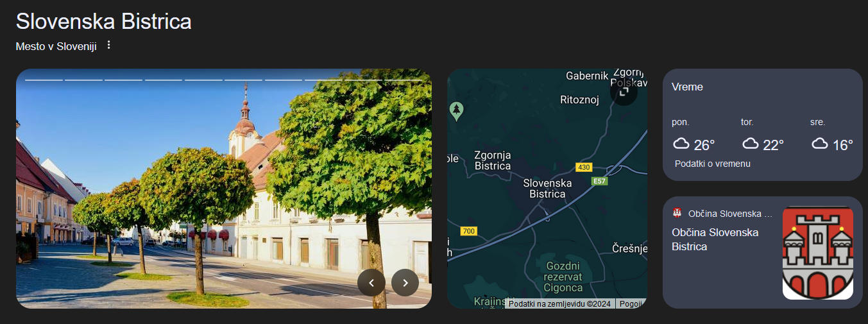The height and width of the screenshot is (324, 868).
Task: Select Tuesday's cloud weather icon
Action: (750, 144)
